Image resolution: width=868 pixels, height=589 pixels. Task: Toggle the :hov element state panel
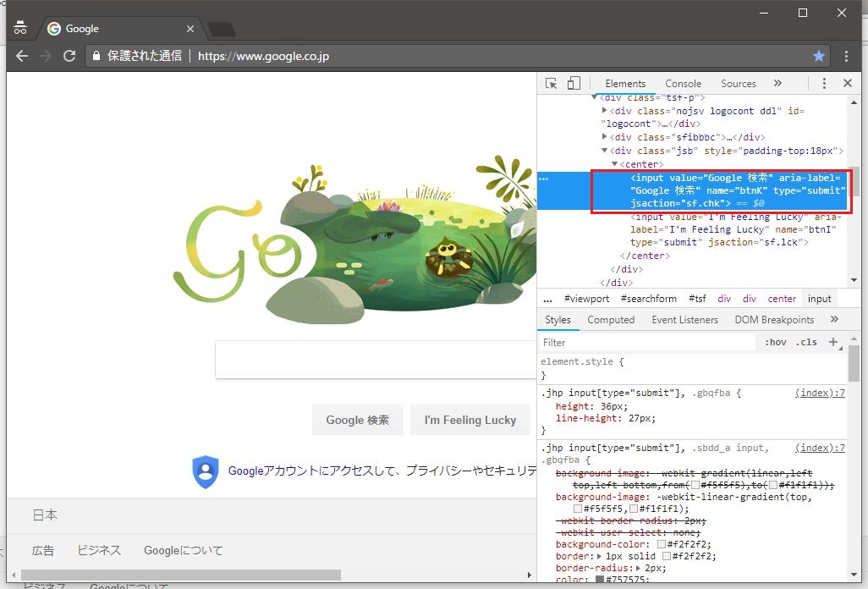point(776,342)
